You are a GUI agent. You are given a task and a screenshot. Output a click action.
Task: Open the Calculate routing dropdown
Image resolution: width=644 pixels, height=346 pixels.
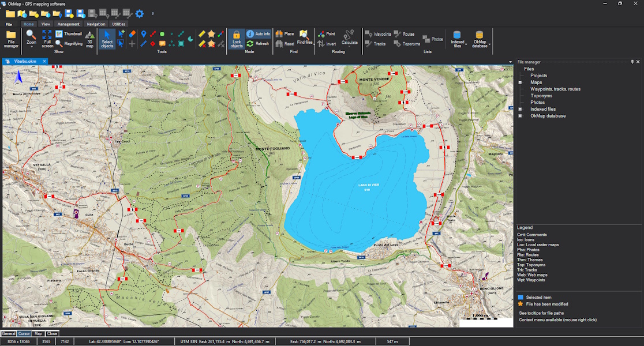pyautogui.click(x=350, y=47)
